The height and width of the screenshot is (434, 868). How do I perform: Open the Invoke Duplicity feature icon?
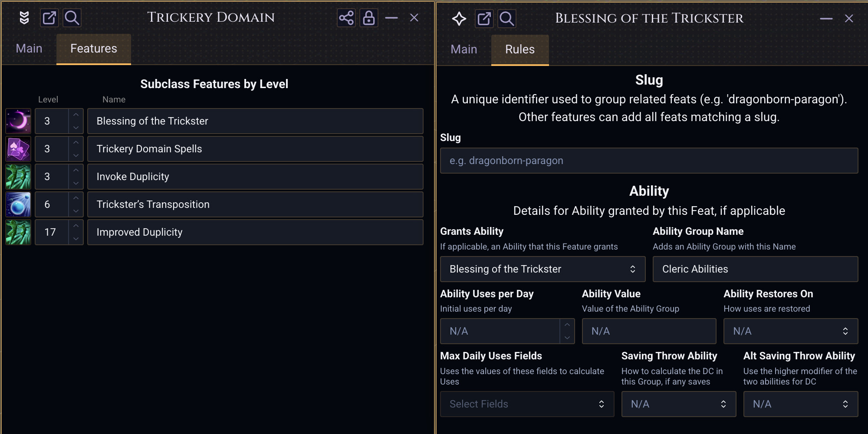(x=18, y=177)
